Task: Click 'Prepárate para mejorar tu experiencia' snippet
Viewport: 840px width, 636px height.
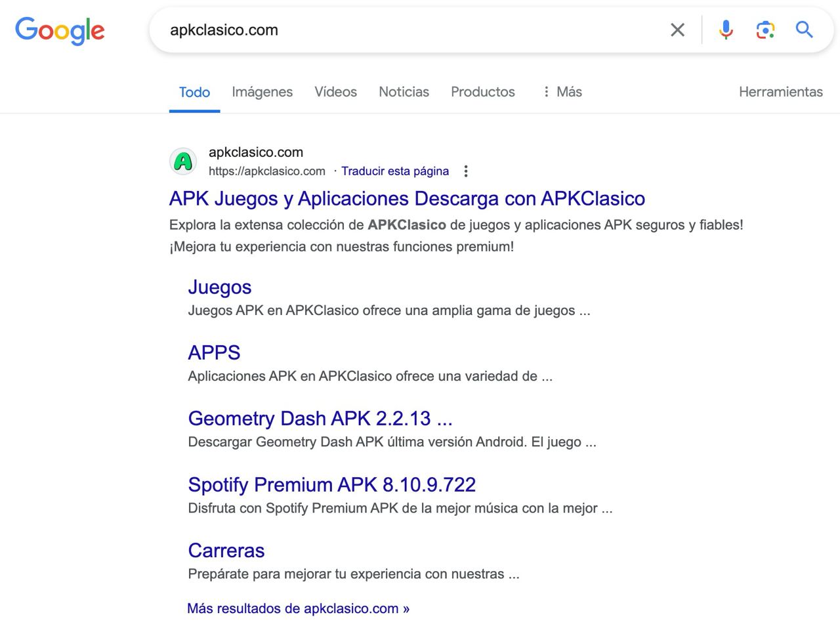Action: 354,574
